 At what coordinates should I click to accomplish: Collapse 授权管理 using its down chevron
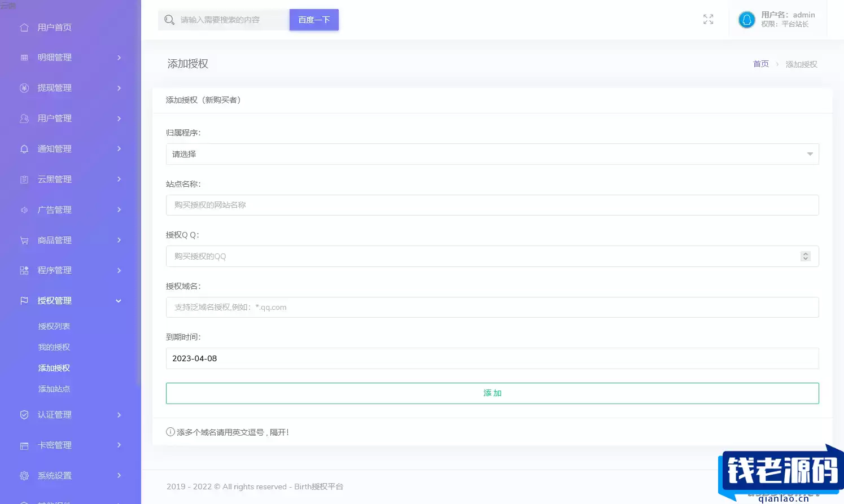(119, 301)
